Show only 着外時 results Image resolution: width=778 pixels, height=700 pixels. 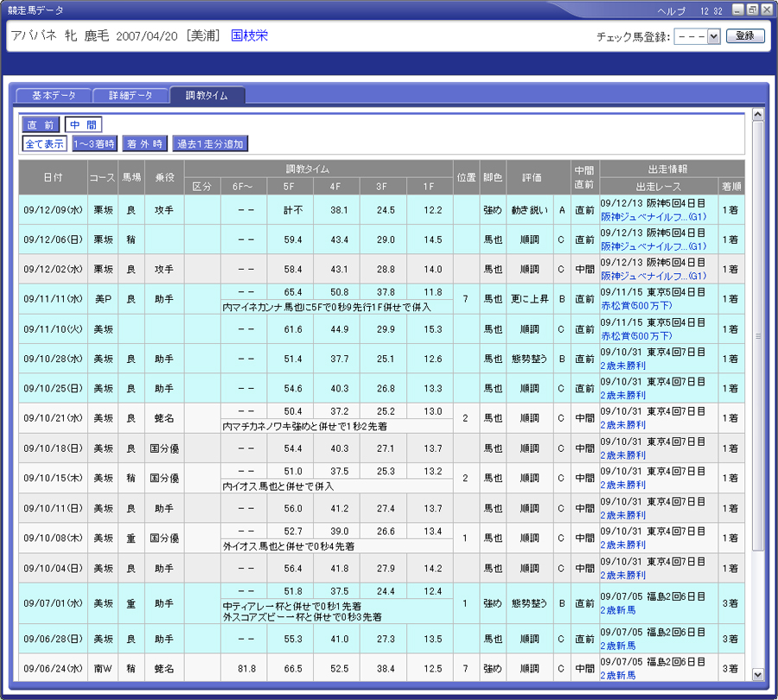144,143
